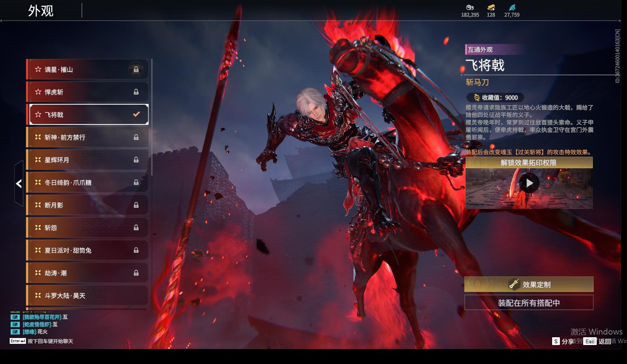Click the gold ticket icon above 128

491,7
